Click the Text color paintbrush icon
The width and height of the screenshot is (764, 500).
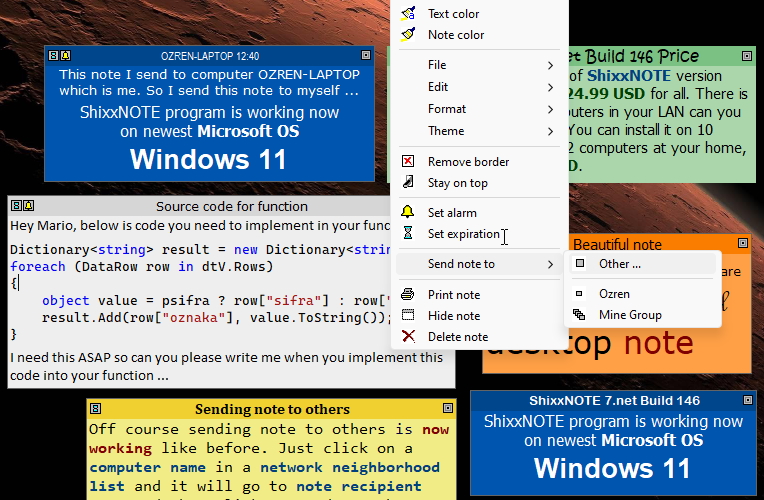408,13
